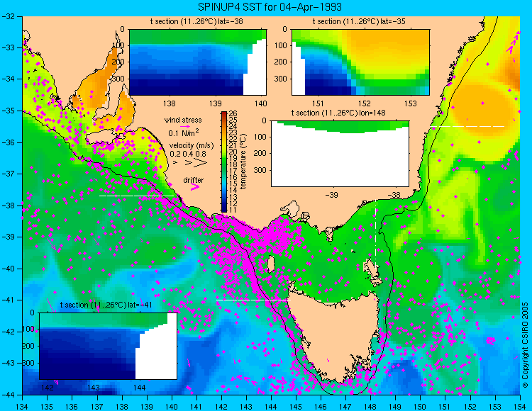Viewport: 532px width, 411px height.
Task: Click the temperature color scale bar
Action: click(224, 162)
